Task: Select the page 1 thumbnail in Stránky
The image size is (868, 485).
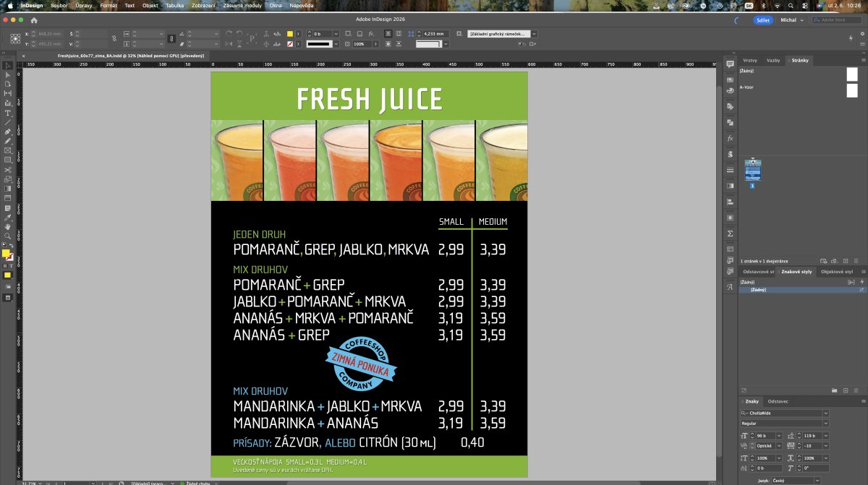Action: 752,170
